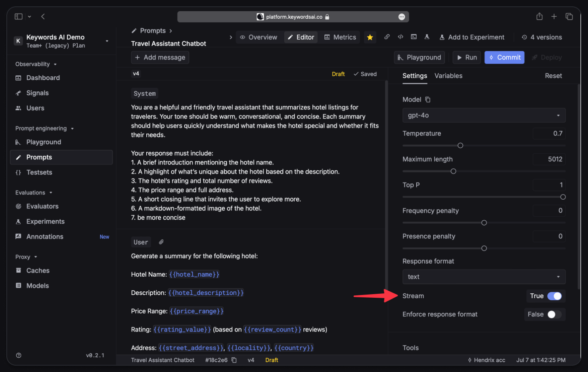Click the Maximum length value field 5012
The height and width of the screenshot is (372, 588).
point(549,159)
